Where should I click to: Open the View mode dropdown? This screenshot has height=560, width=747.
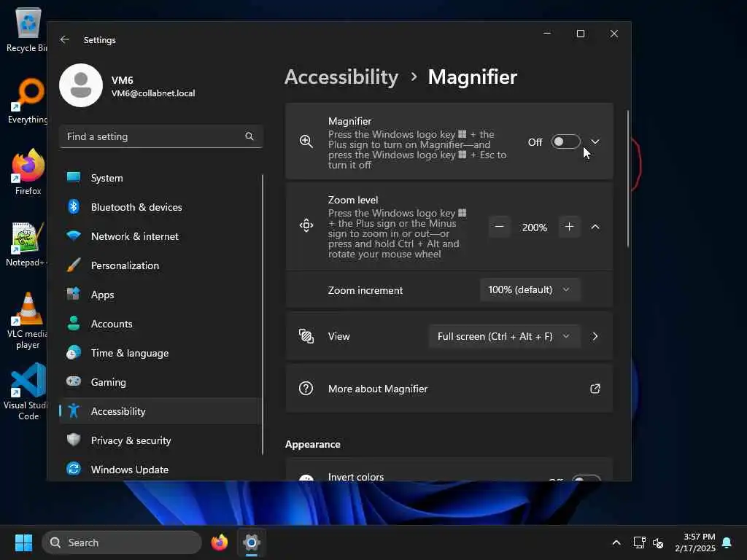click(505, 336)
